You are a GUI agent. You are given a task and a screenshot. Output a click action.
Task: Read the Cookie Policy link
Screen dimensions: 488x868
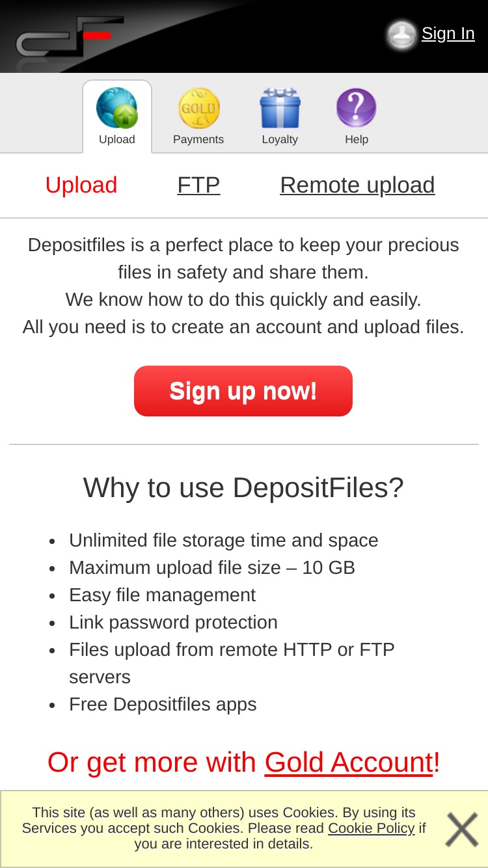point(371,828)
